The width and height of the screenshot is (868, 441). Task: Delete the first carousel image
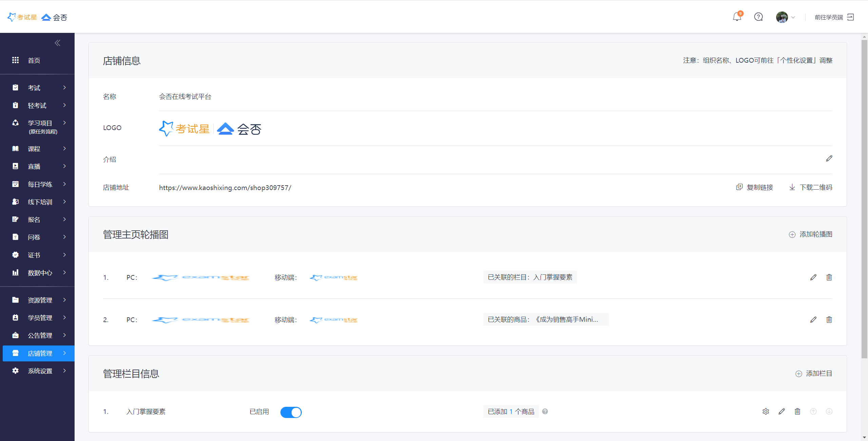point(829,277)
